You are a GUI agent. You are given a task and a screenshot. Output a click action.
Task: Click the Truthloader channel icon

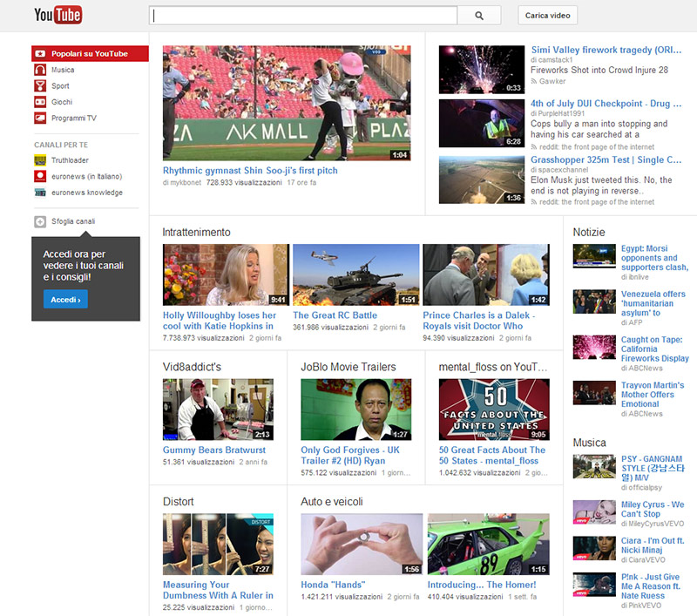coord(40,160)
